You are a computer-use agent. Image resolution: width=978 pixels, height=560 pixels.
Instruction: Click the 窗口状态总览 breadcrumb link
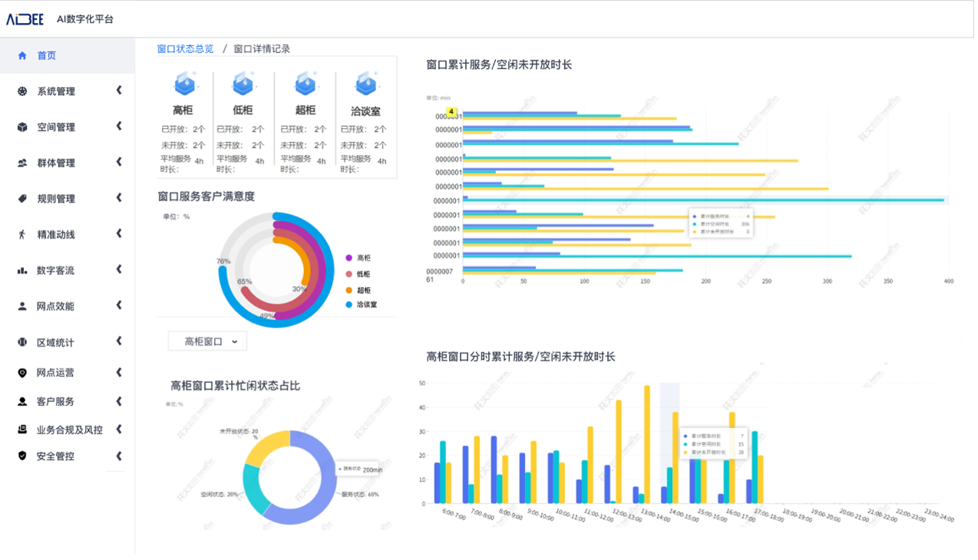coord(185,49)
